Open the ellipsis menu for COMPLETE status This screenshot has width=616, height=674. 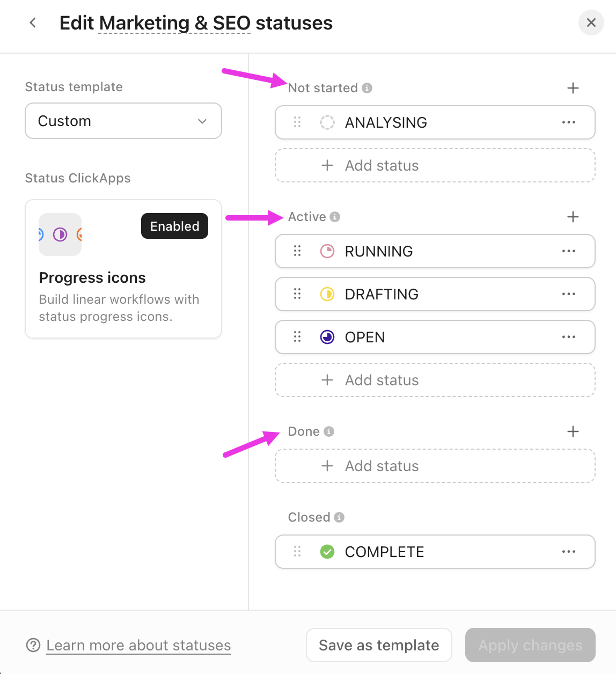569,552
